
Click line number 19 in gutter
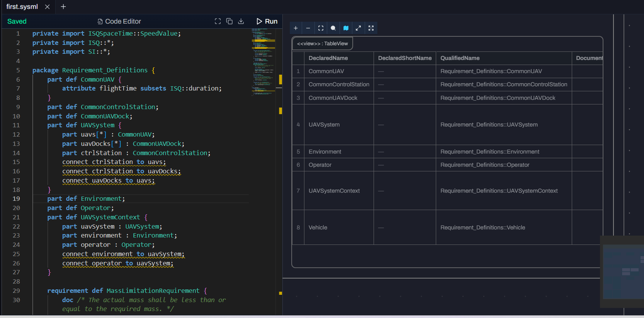click(x=16, y=198)
